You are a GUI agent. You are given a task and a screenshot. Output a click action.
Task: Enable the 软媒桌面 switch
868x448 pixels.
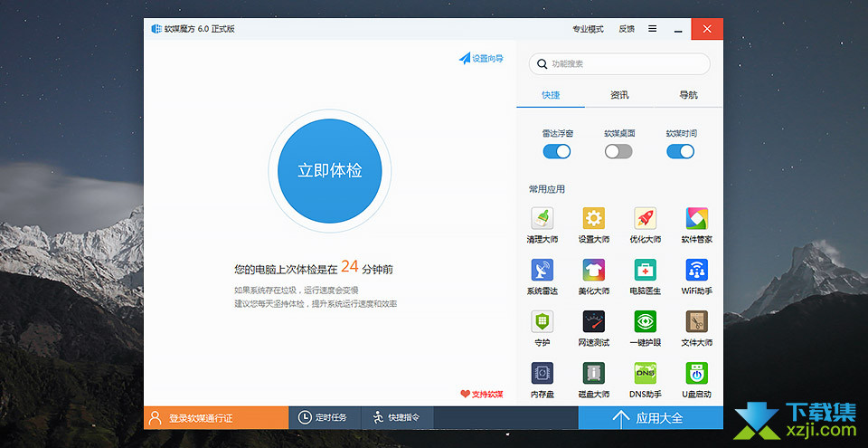618,151
